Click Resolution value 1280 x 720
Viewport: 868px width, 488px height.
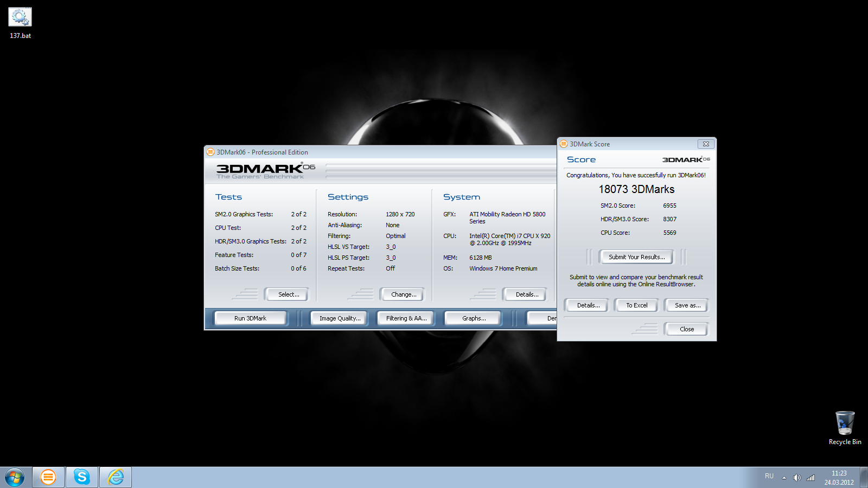tap(400, 214)
